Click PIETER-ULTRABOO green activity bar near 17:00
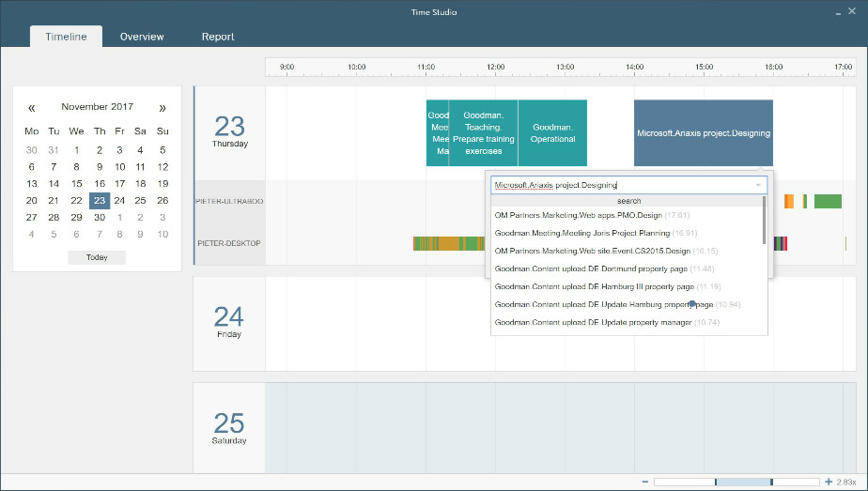 tap(828, 201)
